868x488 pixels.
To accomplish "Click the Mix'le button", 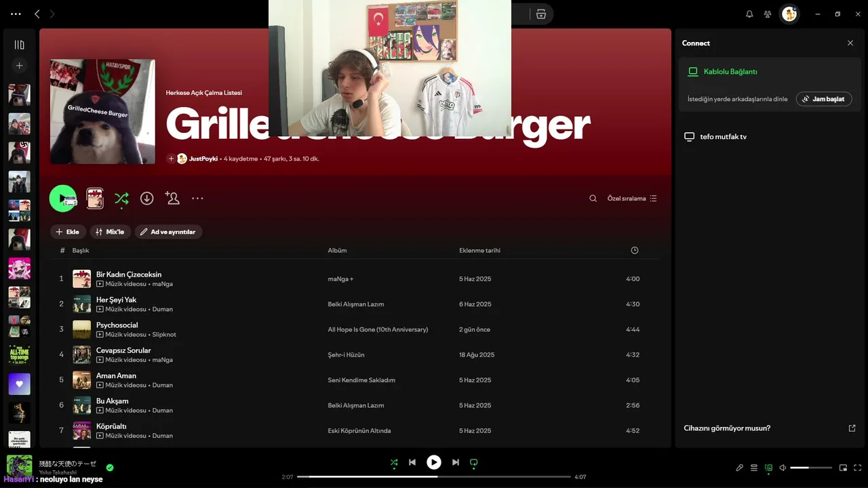I will pos(110,232).
